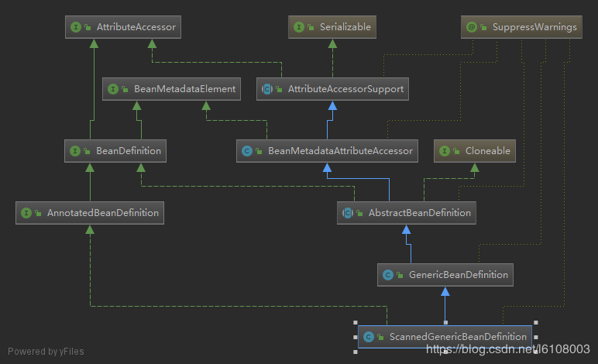The image size is (598, 364).
Task: Click the public lock icon on GenericBeanDefinition
Action: [400, 275]
